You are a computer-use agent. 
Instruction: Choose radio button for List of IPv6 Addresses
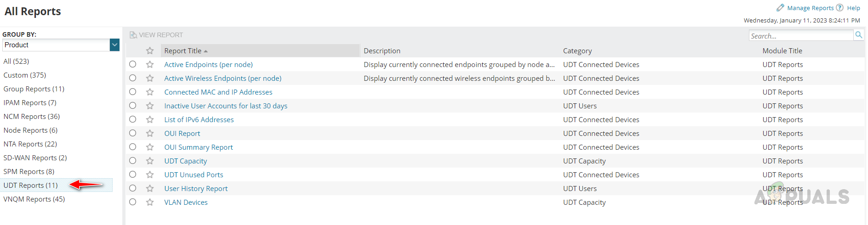(133, 119)
